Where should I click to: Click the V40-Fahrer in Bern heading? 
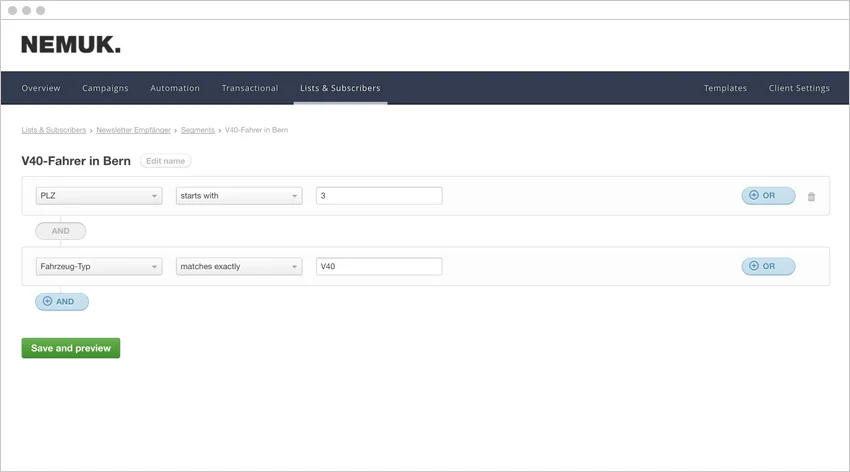[76, 161]
